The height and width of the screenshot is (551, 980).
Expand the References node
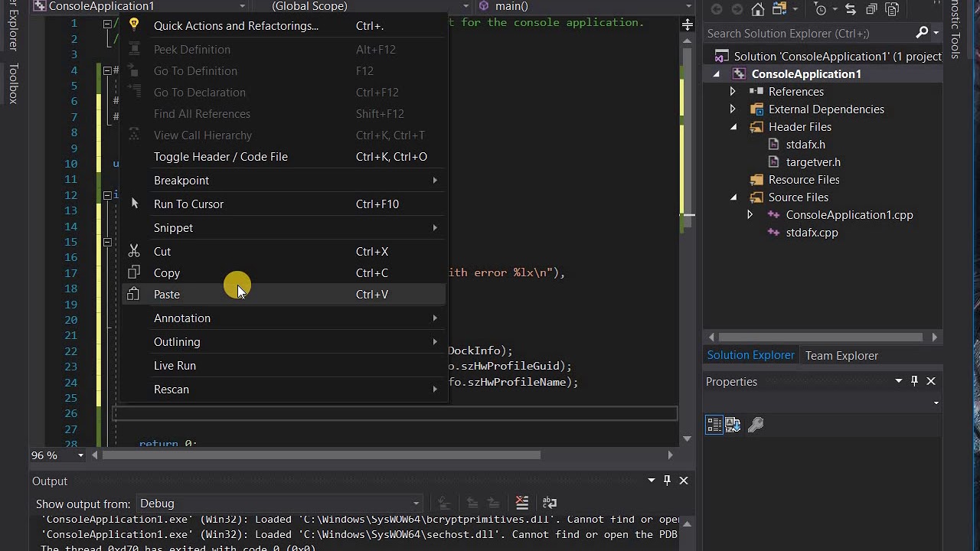(x=733, y=91)
